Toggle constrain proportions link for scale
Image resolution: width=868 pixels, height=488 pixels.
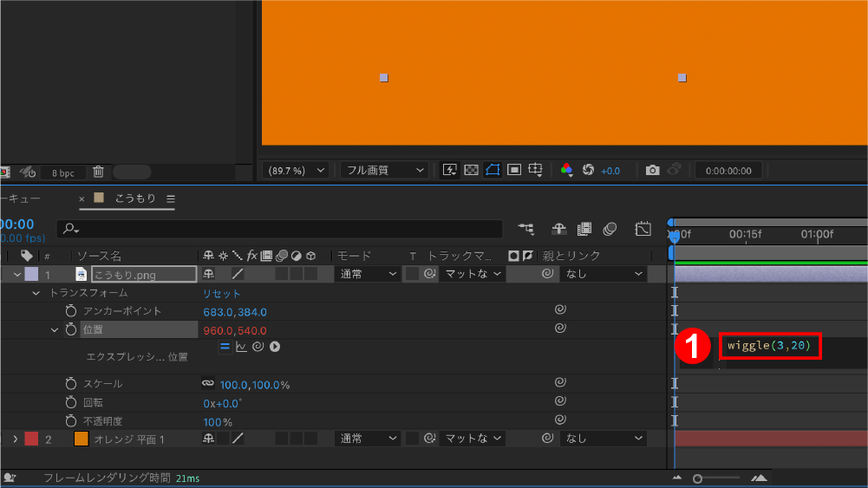[x=207, y=383]
